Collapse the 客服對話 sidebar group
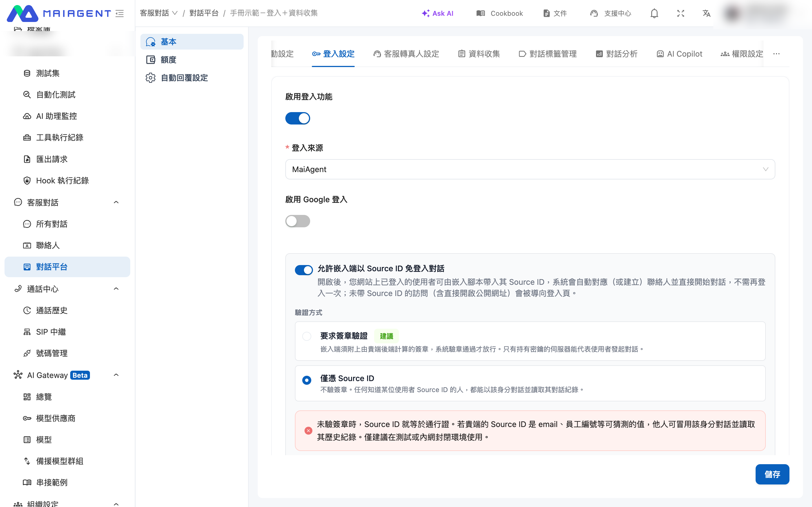 tap(116, 202)
